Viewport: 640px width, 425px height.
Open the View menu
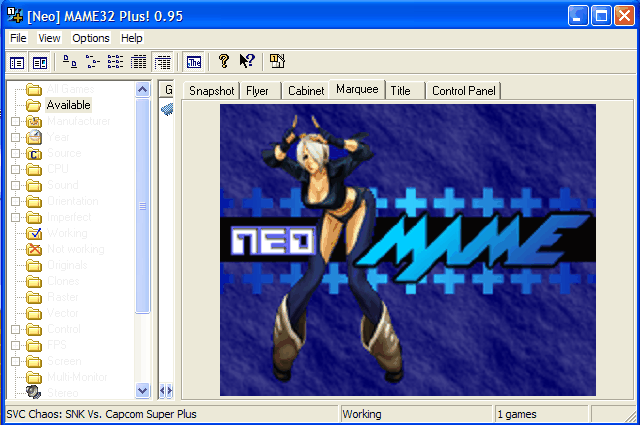(49, 38)
